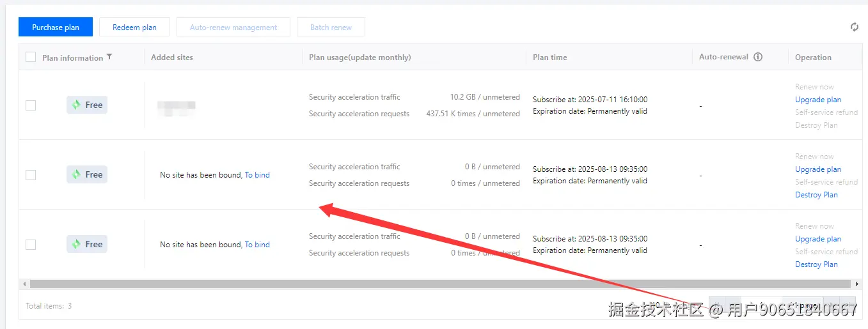Click Destroy Plan in the third row
This screenshot has width=868, height=329.
click(816, 264)
